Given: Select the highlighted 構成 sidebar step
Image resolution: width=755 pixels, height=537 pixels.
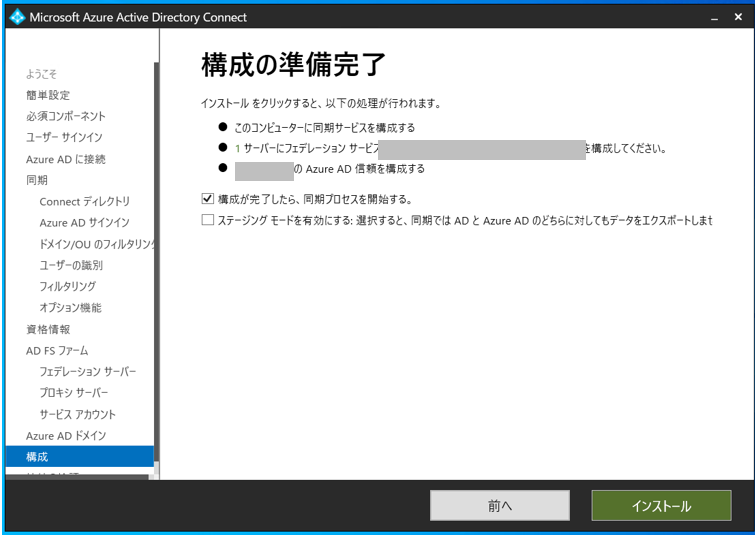Looking at the screenshot, I should click(79, 456).
